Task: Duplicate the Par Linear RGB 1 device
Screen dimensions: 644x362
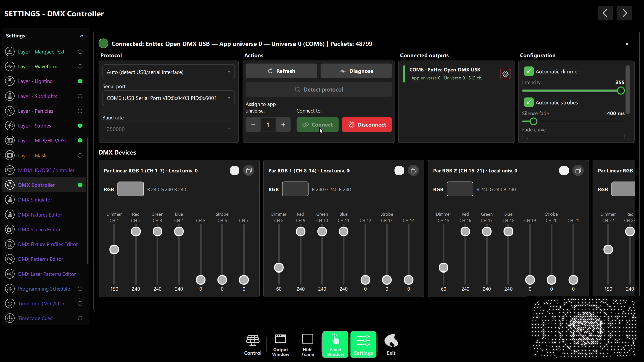Action: pyautogui.click(x=249, y=171)
